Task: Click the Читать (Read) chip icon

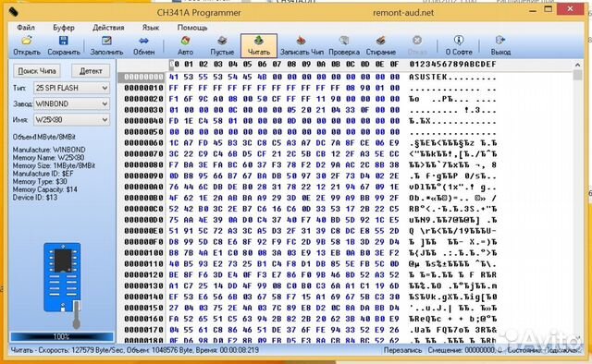Action: pos(259,41)
